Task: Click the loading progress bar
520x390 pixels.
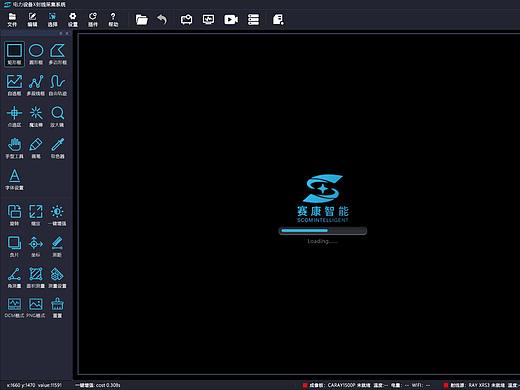Action: 323,231
